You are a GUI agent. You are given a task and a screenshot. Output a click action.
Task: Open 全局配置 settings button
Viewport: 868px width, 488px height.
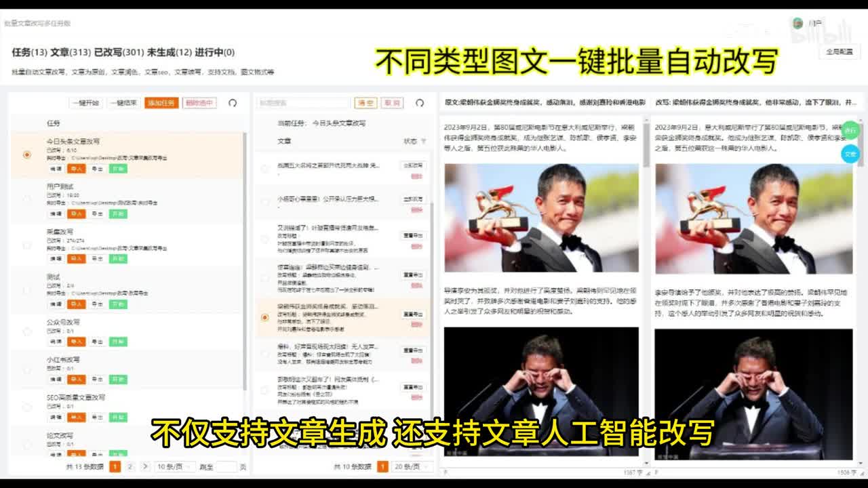[x=839, y=52]
